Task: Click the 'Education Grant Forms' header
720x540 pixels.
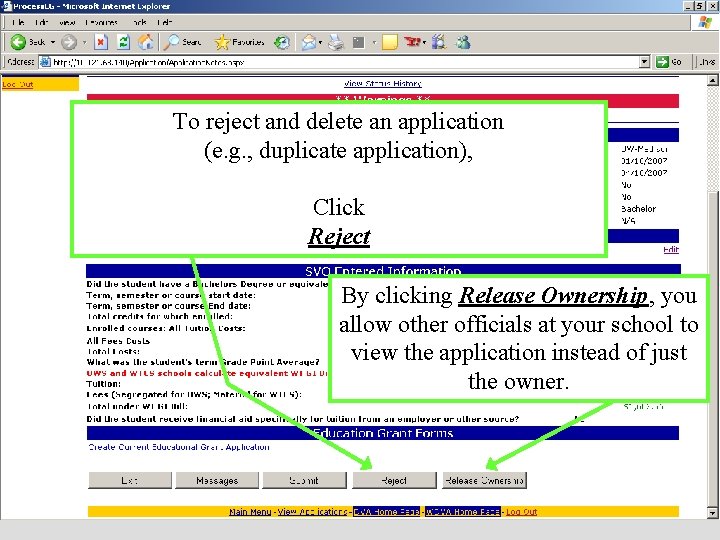Action: click(x=383, y=433)
